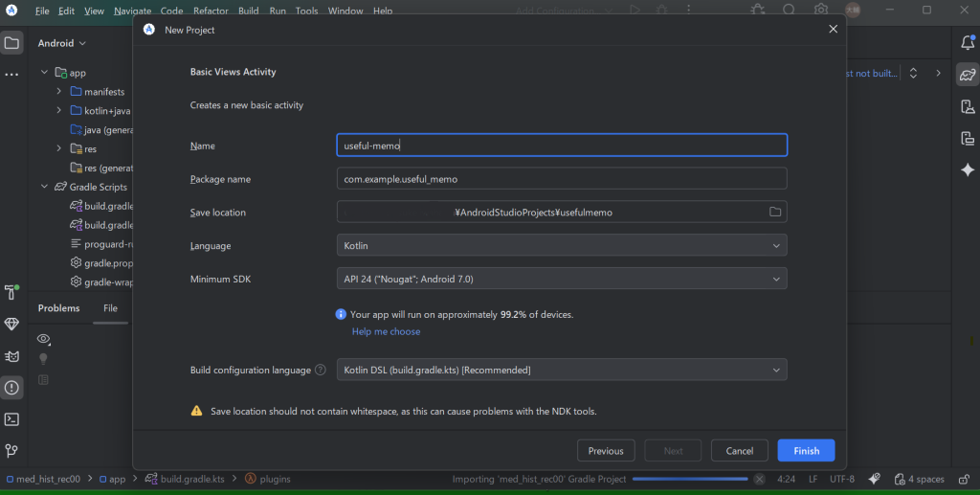
Task: Open the Terminal tool window
Action: [x=11, y=419]
